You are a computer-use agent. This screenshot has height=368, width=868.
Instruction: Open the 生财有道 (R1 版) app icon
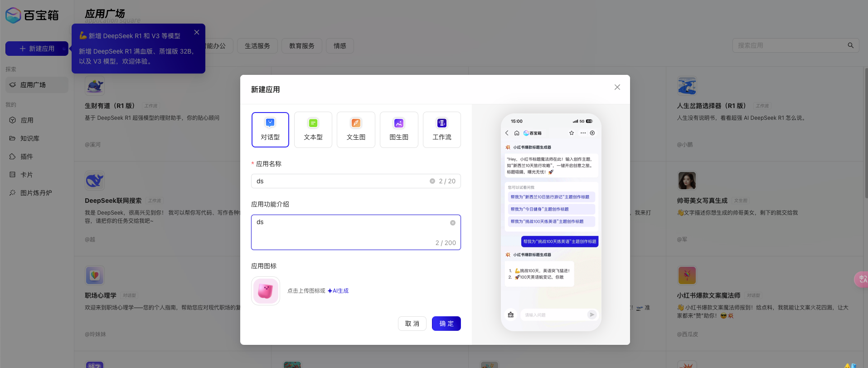[x=95, y=86]
